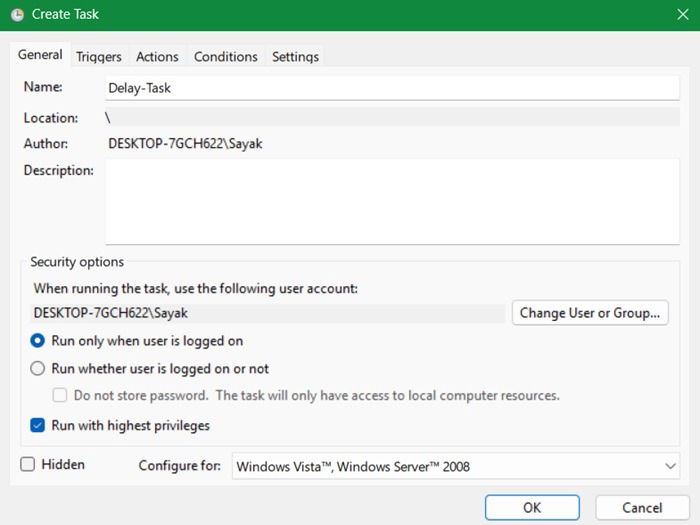Click inside the Description text box
The height and width of the screenshot is (525, 700).
click(392, 201)
